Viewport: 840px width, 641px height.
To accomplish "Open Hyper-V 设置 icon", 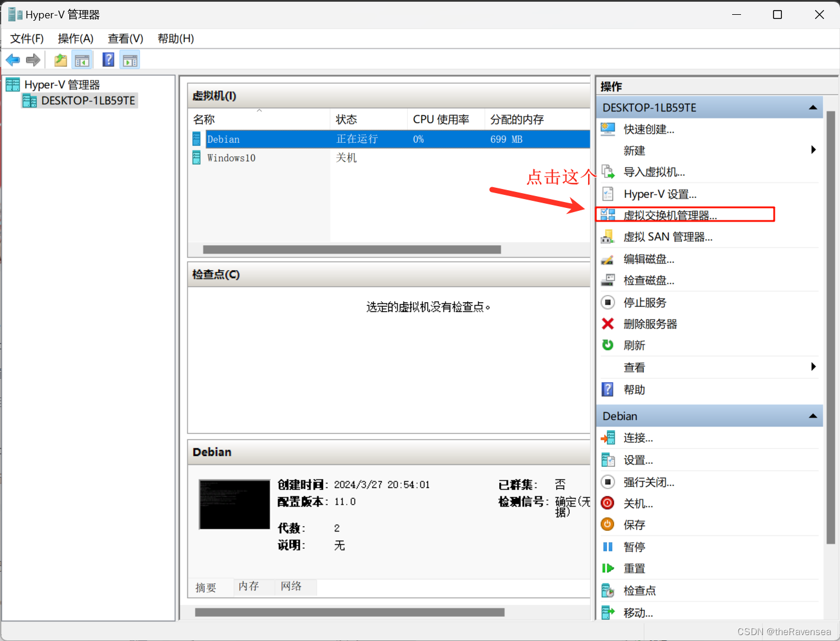I will coord(608,194).
